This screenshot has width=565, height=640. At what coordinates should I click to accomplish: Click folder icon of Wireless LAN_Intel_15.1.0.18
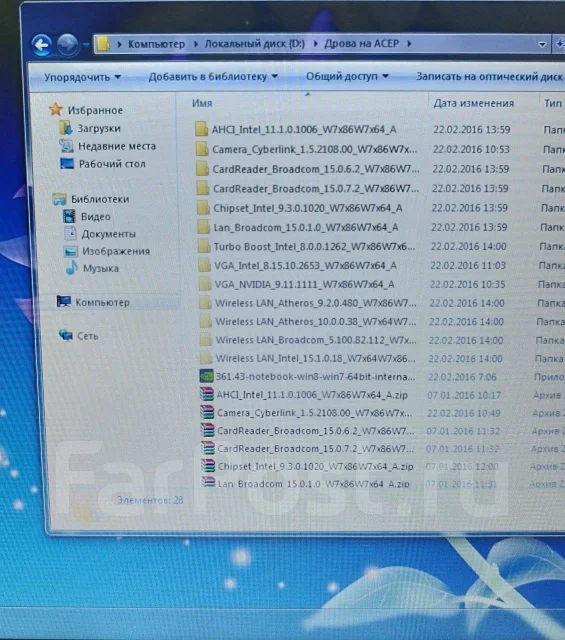coord(207,358)
